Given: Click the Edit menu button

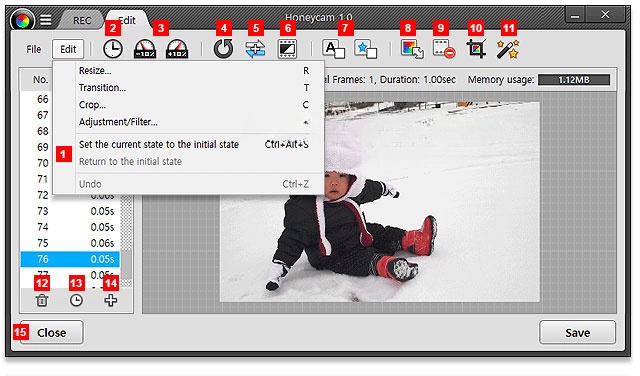Looking at the screenshot, I should click(x=68, y=49).
